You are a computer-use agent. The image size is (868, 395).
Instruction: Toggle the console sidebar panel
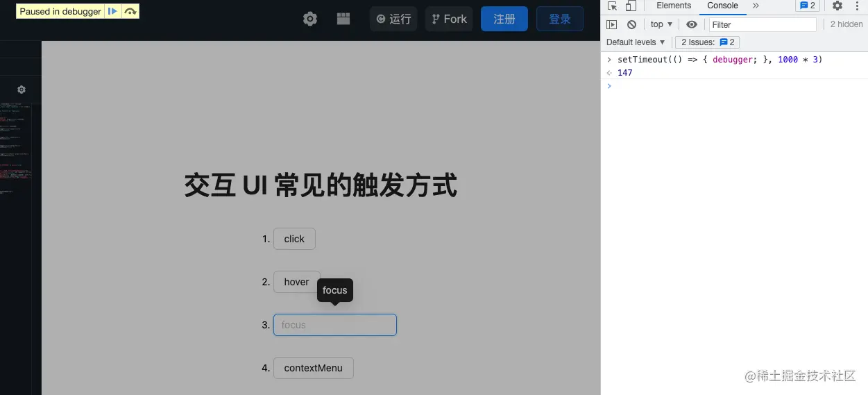(611, 24)
